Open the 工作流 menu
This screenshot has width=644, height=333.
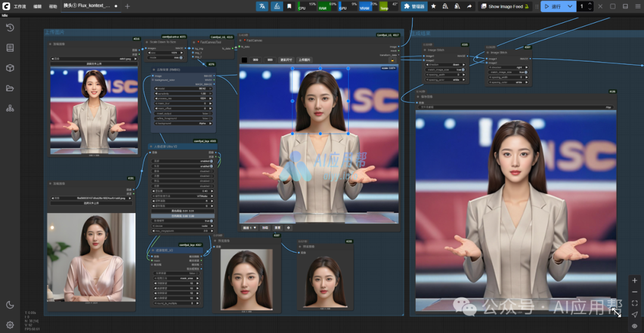19,7
